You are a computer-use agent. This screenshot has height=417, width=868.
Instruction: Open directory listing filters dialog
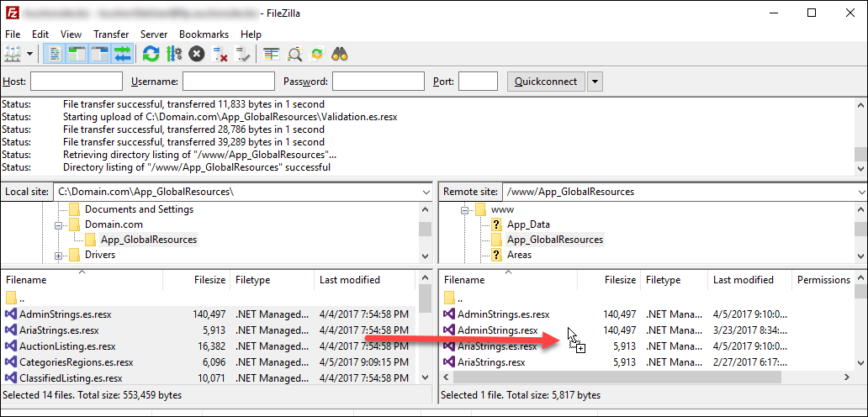click(x=271, y=54)
